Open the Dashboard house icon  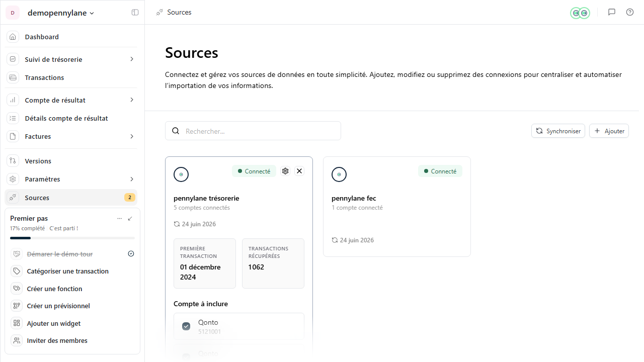pos(13,37)
